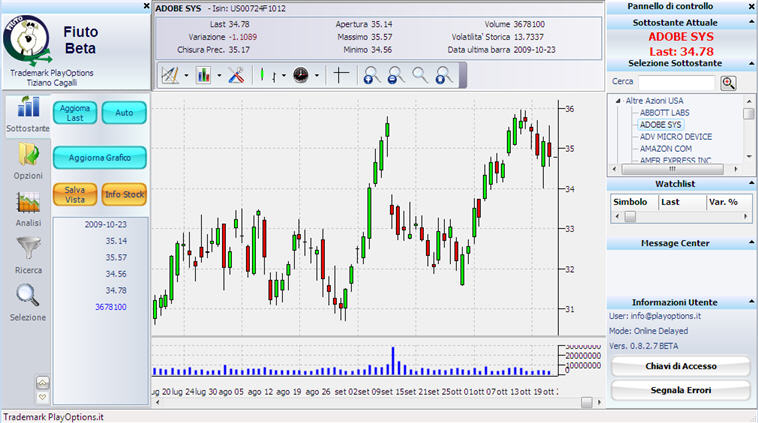This screenshot has height=423, width=758.
Task: Select AMAZON COM in the tree
Action: pyautogui.click(x=666, y=149)
